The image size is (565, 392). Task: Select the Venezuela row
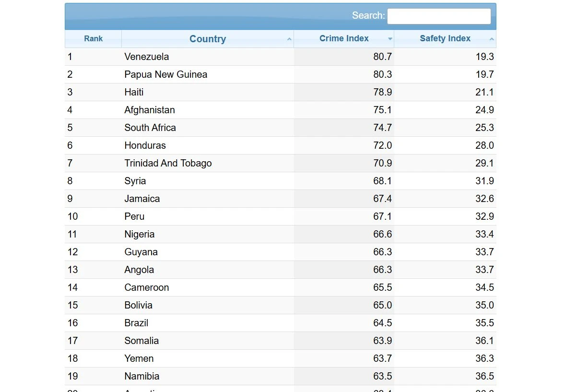pyautogui.click(x=280, y=57)
